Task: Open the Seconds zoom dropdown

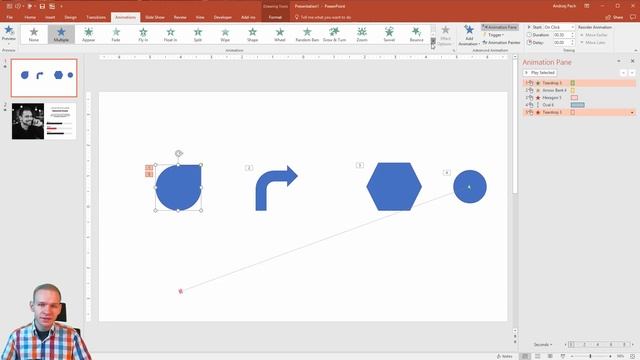Action: pos(543,344)
